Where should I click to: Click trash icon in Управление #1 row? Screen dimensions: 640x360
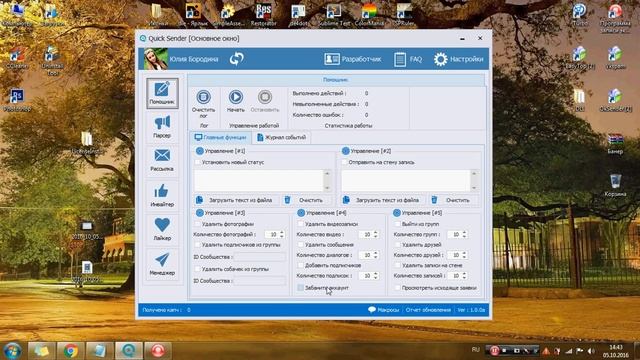click(x=287, y=200)
